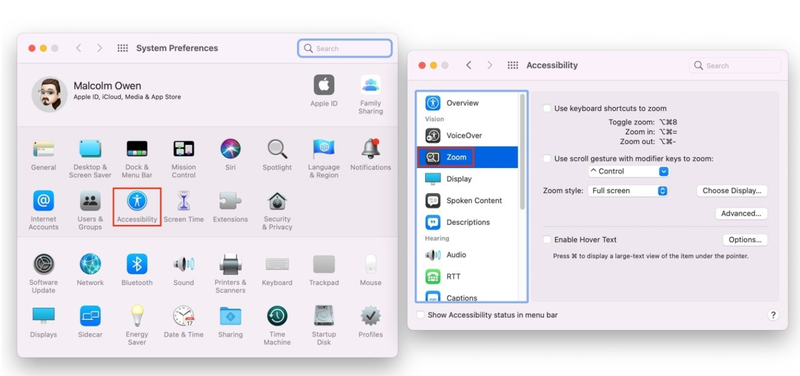Open Security & Privacy preferences
Image resolution: width=800 pixels, height=376 pixels.
pyautogui.click(x=277, y=201)
